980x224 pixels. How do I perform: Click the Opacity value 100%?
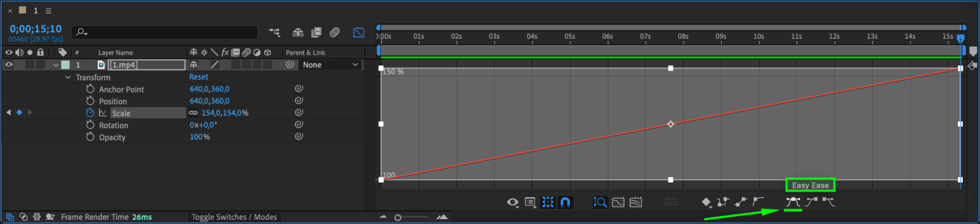200,137
